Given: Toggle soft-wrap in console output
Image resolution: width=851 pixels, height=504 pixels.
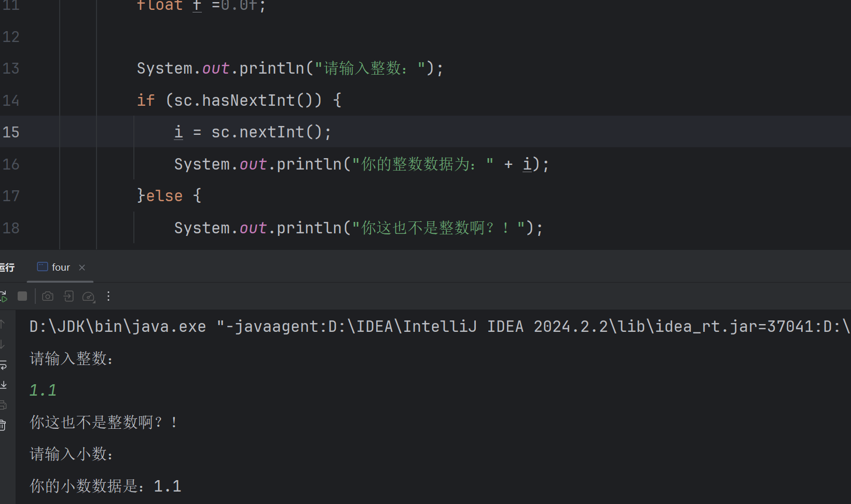Looking at the screenshot, I should [x=3, y=365].
